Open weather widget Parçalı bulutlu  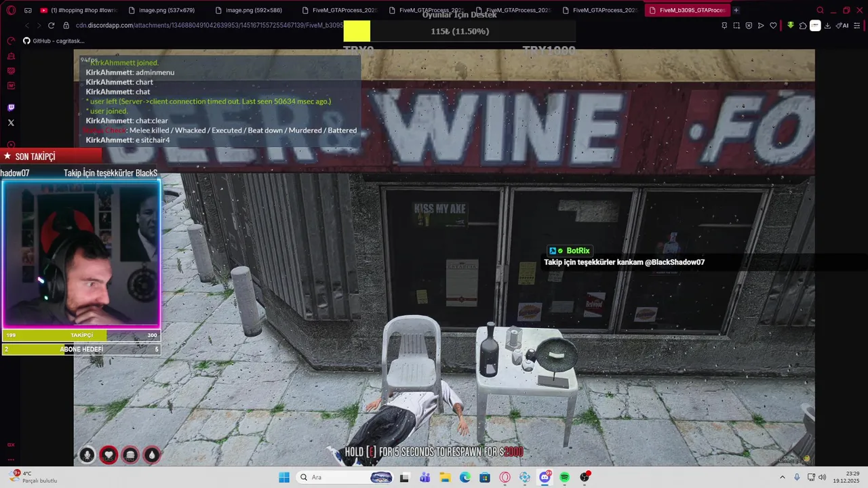pos(33,477)
